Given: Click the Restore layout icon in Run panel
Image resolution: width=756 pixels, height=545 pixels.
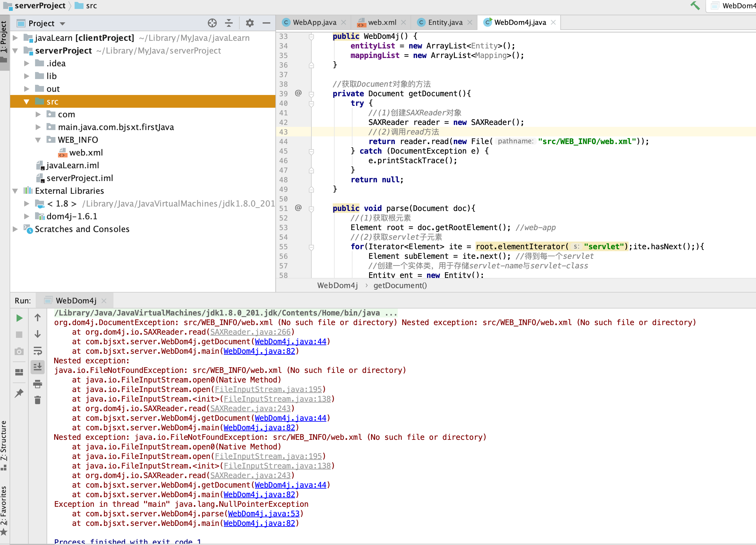Looking at the screenshot, I should [19, 372].
